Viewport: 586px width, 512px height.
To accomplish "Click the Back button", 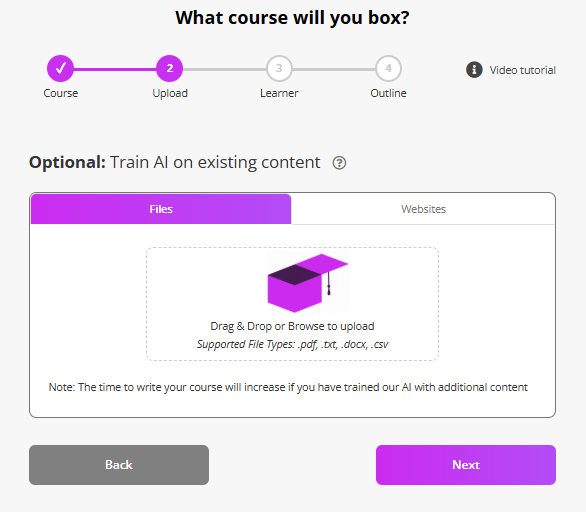I will 119,465.
